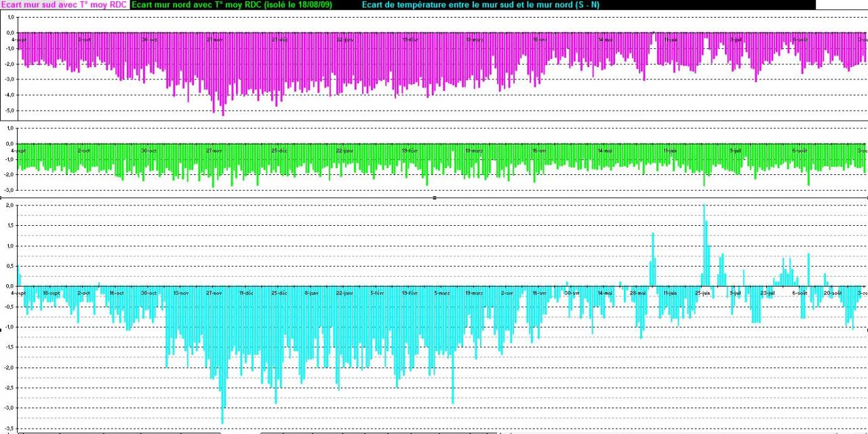Click the splitter handle between green and cyan charts
Viewport: 868px width, 434px height.
pos(434,197)
